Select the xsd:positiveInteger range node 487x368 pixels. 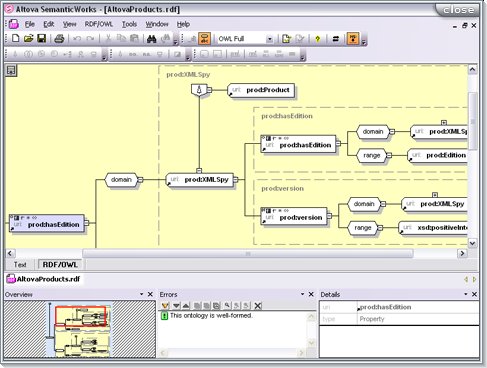(433, 228)
